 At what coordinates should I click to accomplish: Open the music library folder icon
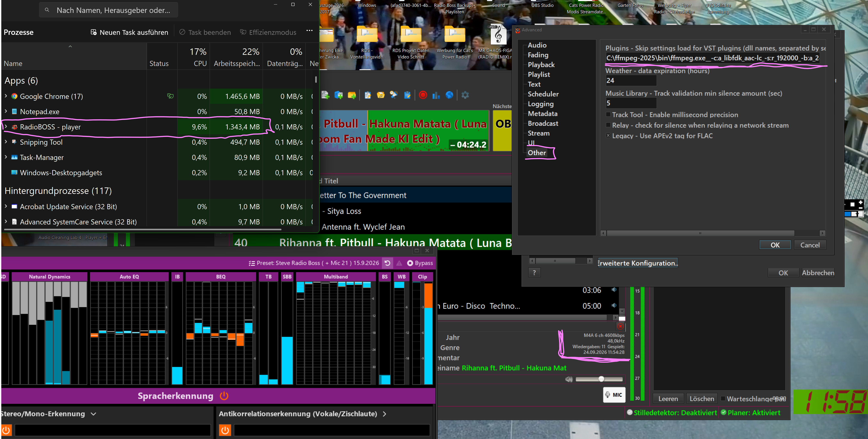click(381, 95)
